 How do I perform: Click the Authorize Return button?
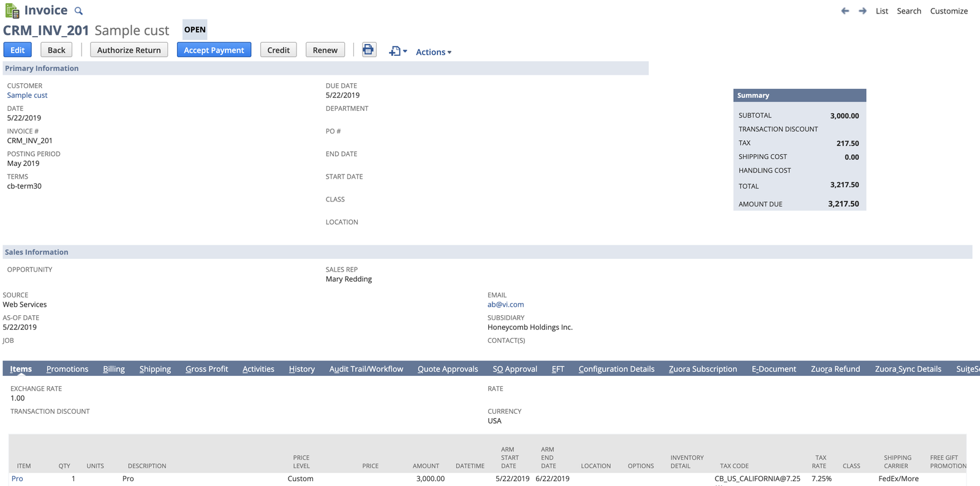pyautogui.click(x=129, y=50)
